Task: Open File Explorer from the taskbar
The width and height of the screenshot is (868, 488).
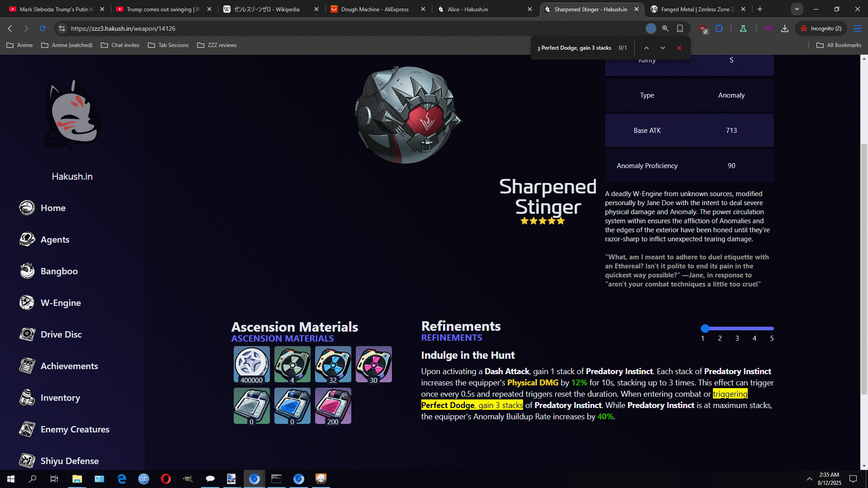Action: (x=77, y=479)
